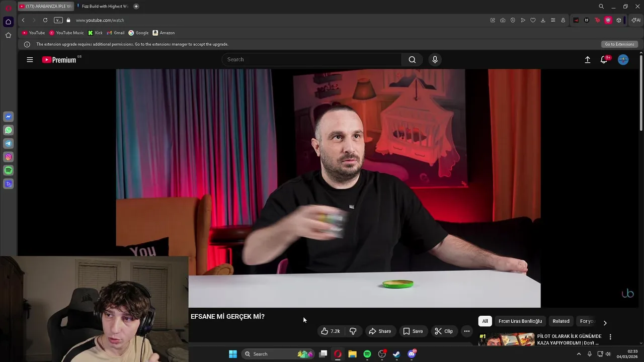Image resolution: width=644 pixels, height=362 pixels.
Task: Open the PİLOT OLARAK video thumbnail
Action: pos(506,340)
